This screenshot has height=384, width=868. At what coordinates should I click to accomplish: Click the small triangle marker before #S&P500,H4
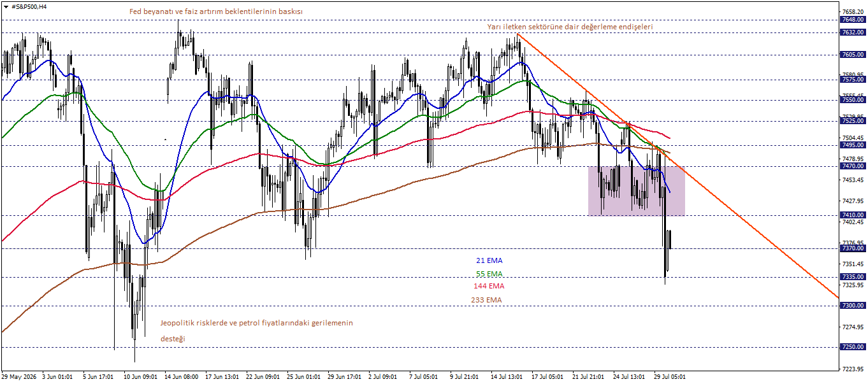click(x=6, y=6)
